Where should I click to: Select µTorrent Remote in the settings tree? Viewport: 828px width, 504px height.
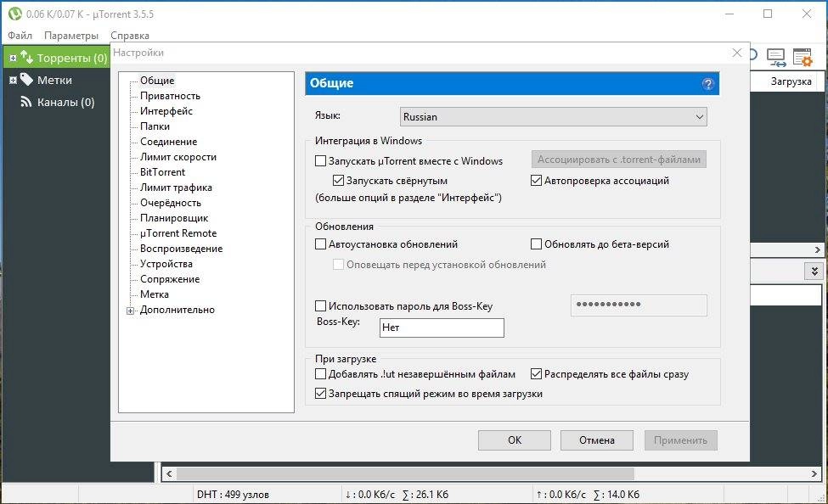[178, 233]
